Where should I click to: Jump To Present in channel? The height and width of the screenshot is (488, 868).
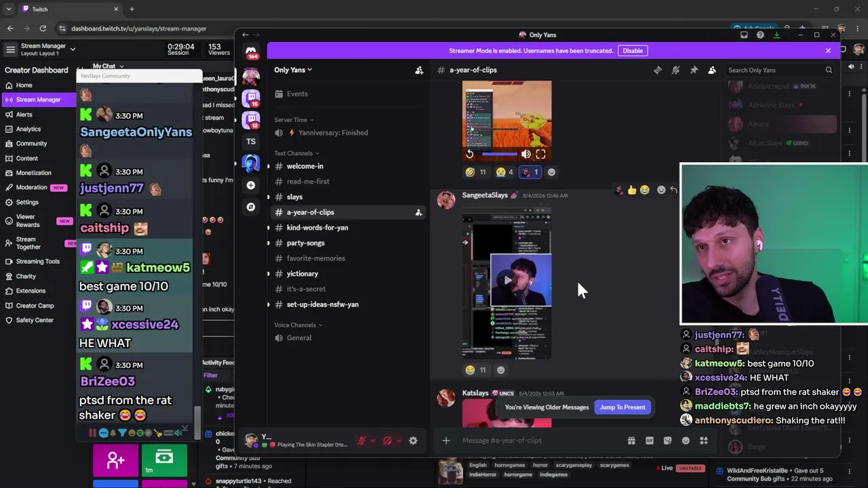click(x=623, y=407)
